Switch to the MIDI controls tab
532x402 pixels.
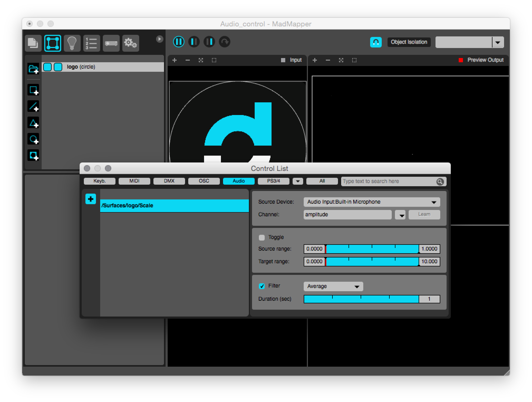(134, 181)
